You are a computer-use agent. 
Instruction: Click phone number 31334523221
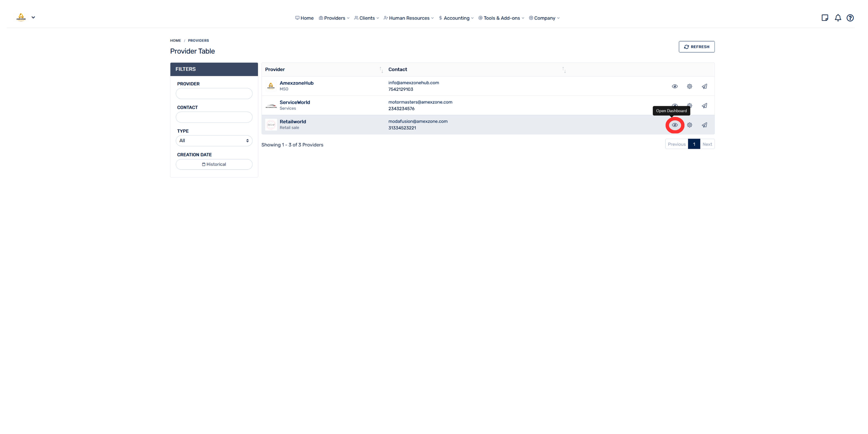pos(402,128)
